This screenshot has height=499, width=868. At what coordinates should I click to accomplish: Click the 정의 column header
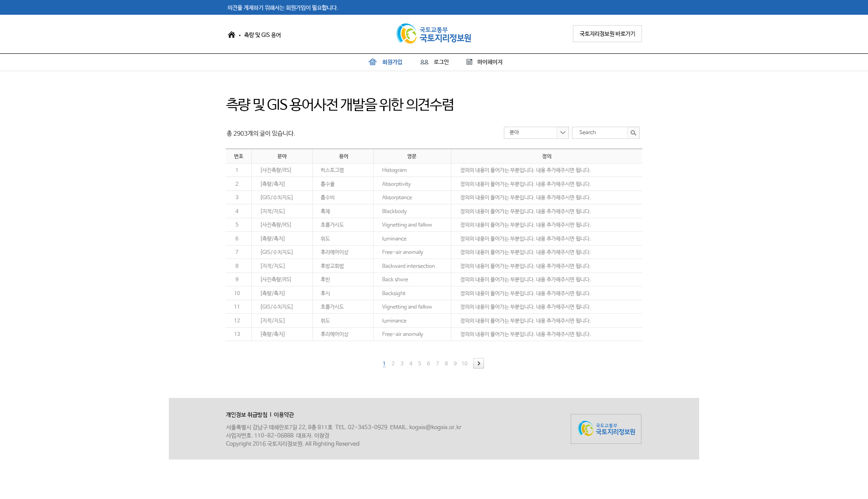547,156
